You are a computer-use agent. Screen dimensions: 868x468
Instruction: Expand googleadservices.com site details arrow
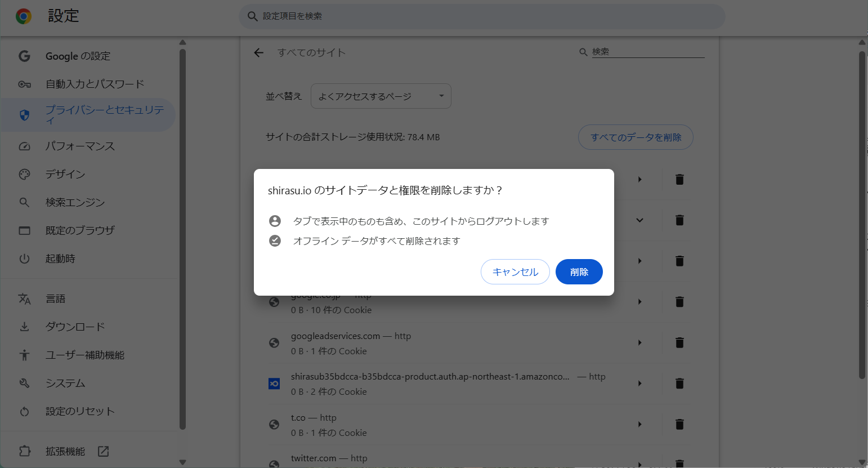pos(639,342)
